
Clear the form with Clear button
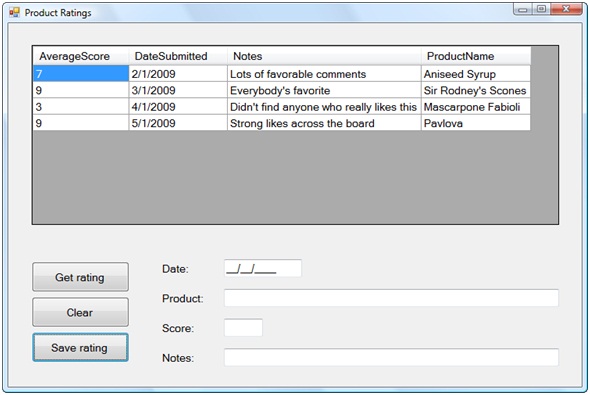click(80, 312)
